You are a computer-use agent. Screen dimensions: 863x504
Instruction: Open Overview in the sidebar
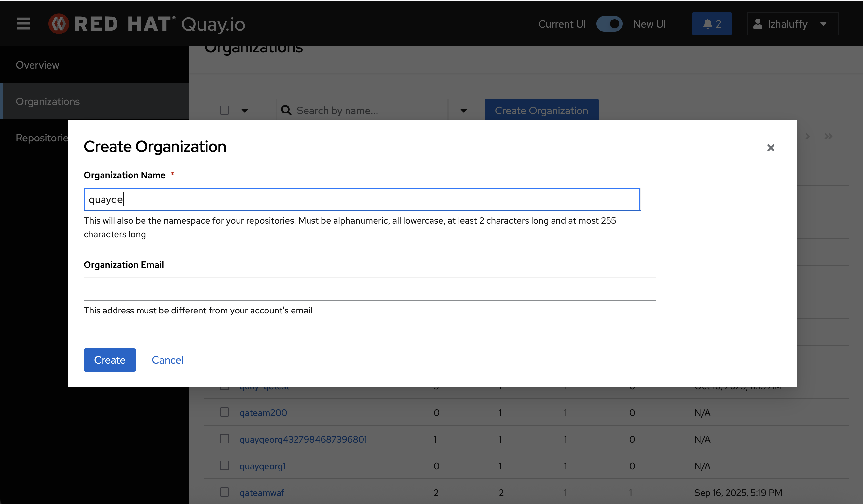pos(37,65)
